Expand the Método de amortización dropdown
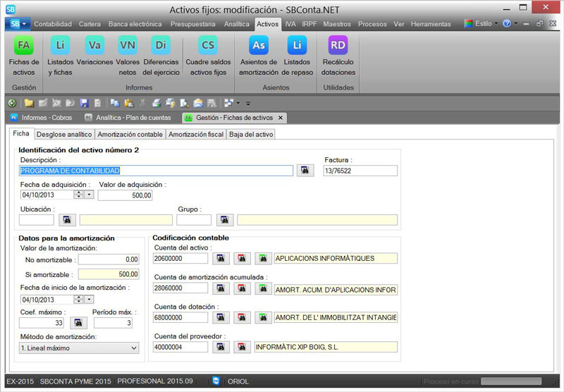Image resolution: width=564 pixels, height=392 pixels. (x=134, y=348)
